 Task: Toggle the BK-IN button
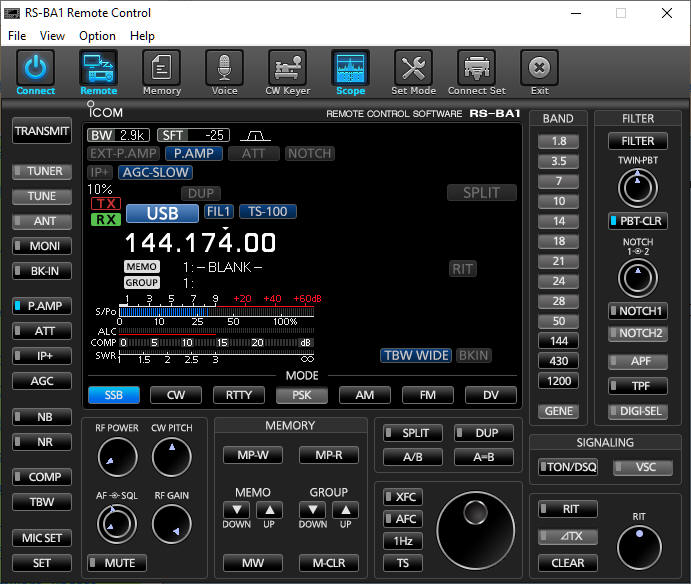click(42, 271)
